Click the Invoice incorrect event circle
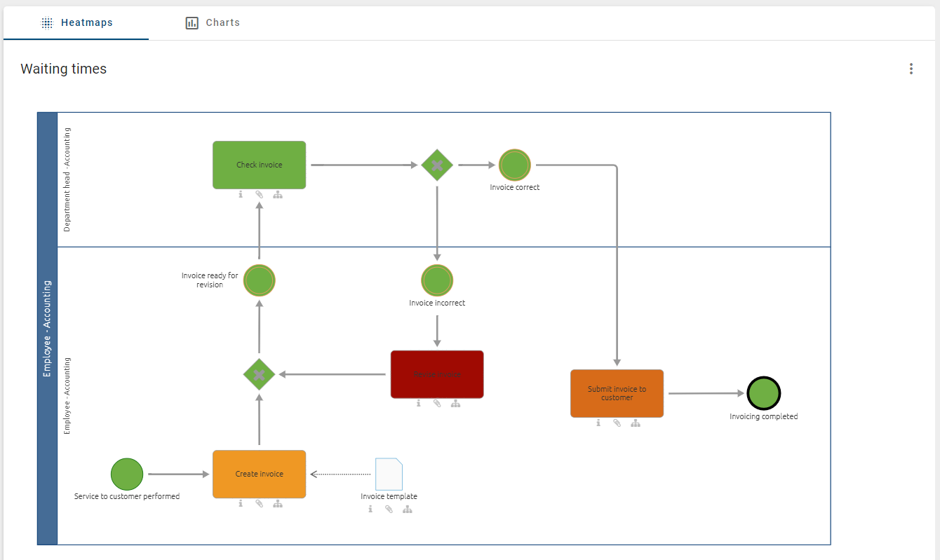This screenshot has width=940, height=560. tap(437, 280)
